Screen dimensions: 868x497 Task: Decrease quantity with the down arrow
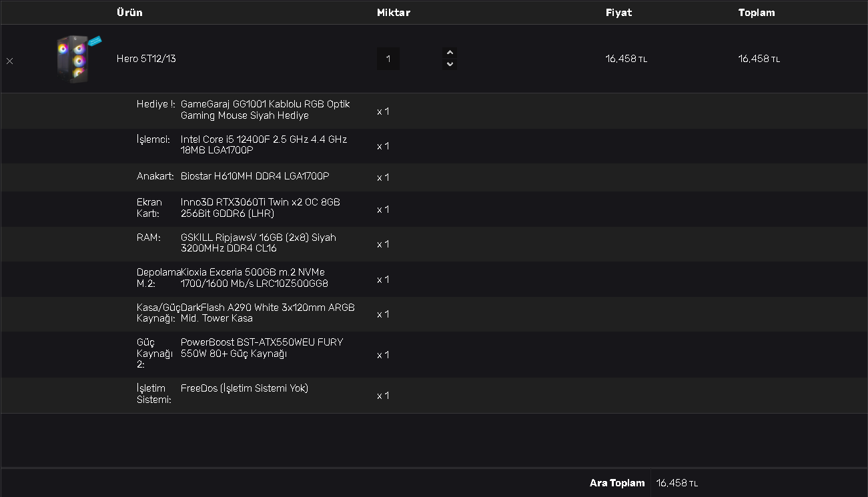tap(450, 64)
